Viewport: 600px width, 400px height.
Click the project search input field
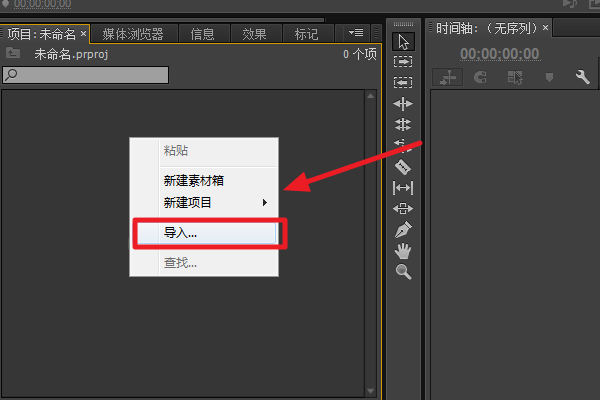86,75
